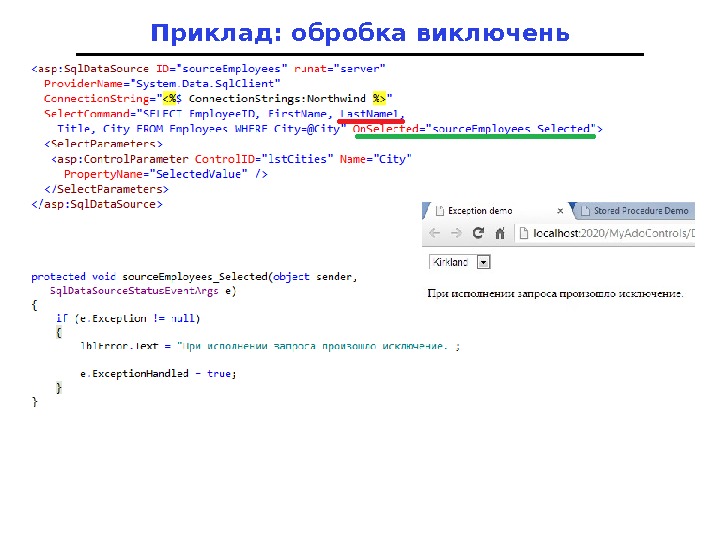Click the Title, City FROM Employees text

[142, 129]
